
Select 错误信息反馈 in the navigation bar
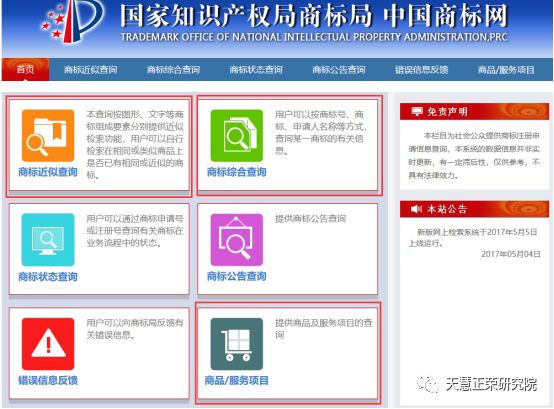tap(422, 70)
